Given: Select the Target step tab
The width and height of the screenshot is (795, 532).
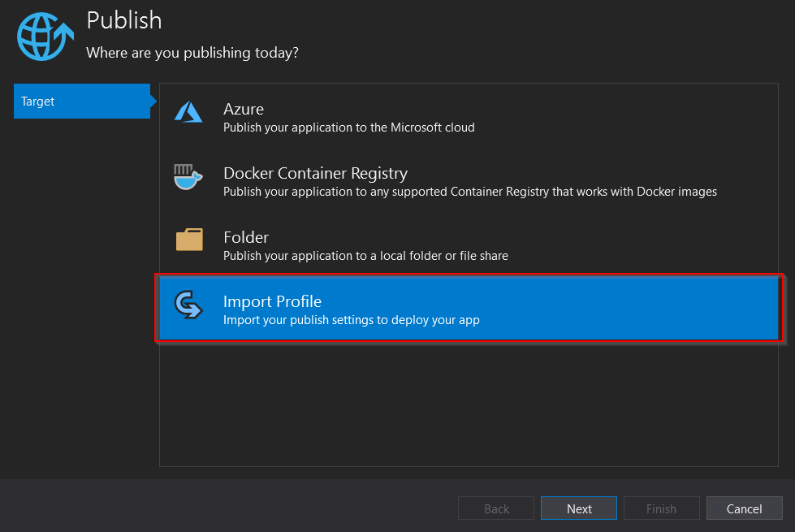Looking at the screenshot, I should point(82,102).
